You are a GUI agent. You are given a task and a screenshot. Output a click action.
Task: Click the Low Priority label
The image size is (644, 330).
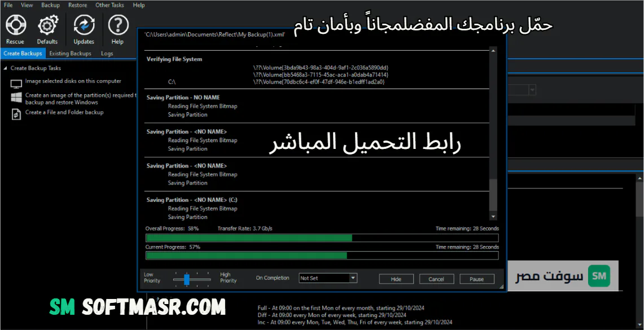[x=152, y=278]
